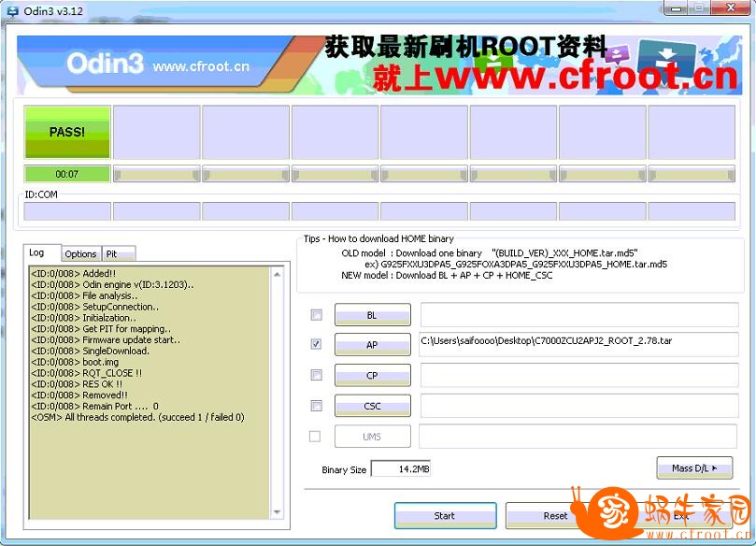756x546 pixels.
Task: Tick the CP checkbox
Action: coord(316,375)
